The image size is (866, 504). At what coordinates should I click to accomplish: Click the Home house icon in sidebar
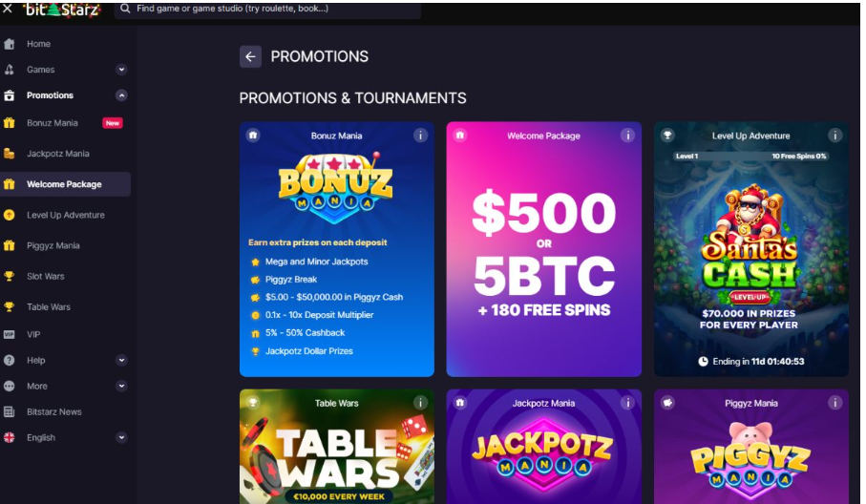tap(10, 44)
